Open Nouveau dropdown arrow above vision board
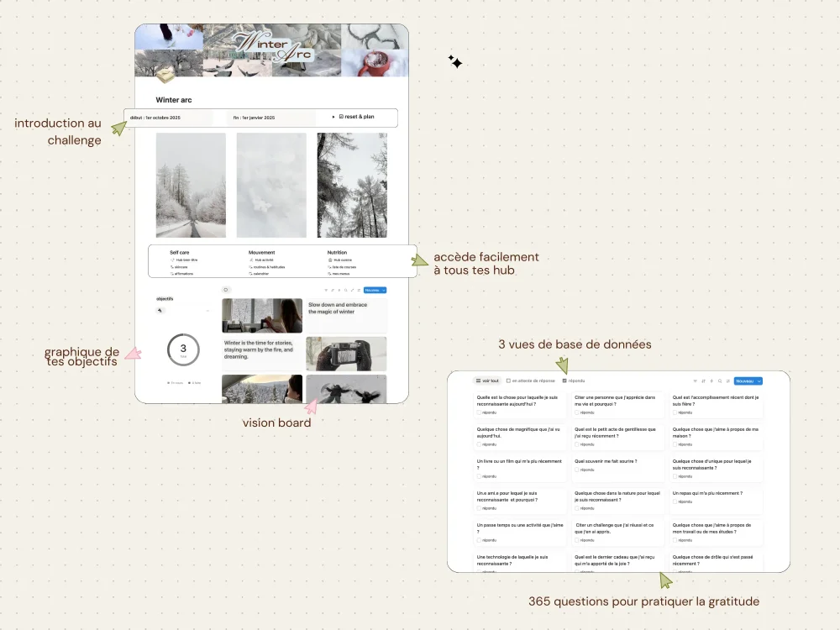This screenshot has width=840, height=630. [384, 291]
